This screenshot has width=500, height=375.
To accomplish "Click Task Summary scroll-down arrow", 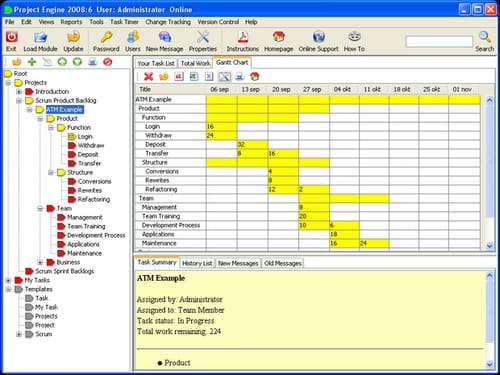I will tap(489, 364).
